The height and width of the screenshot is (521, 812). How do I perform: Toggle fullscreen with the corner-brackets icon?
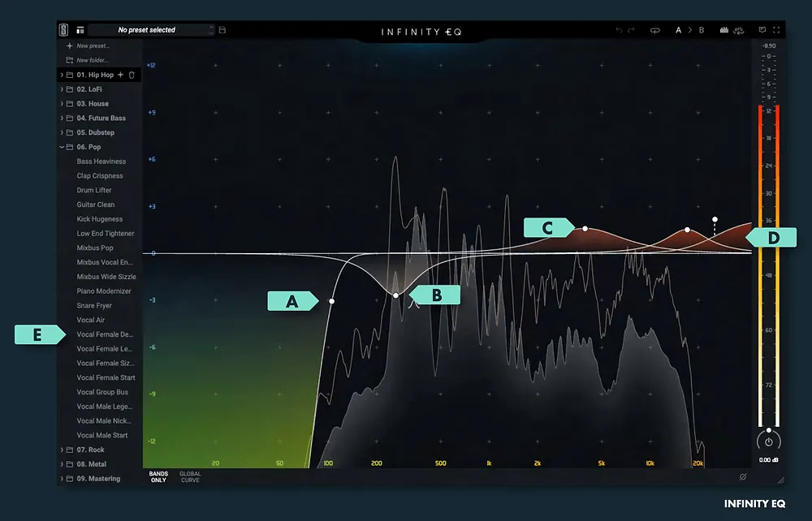[776, 30]
